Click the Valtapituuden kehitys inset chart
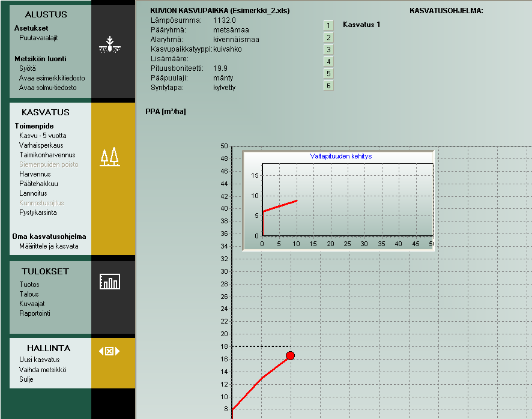This screenshot has width=532, height=419. click(x=339, y=201)
